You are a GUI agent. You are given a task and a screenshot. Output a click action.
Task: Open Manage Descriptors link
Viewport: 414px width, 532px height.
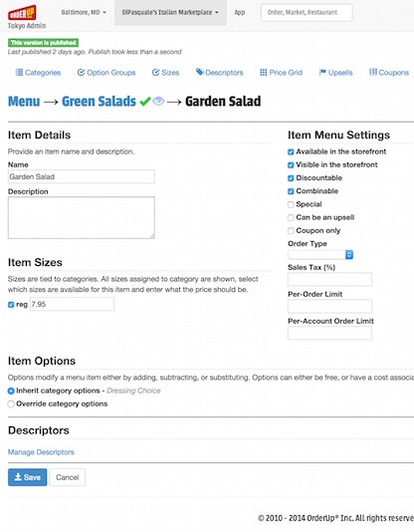tap(41, 452)
